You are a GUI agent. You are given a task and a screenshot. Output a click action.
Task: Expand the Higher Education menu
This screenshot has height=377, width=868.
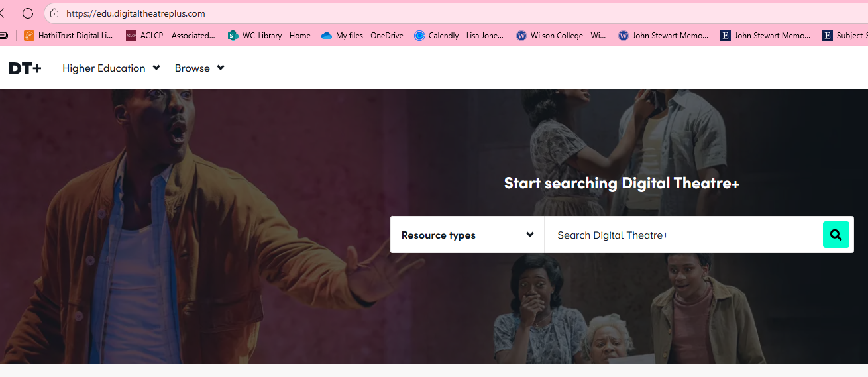click(111, 68)
